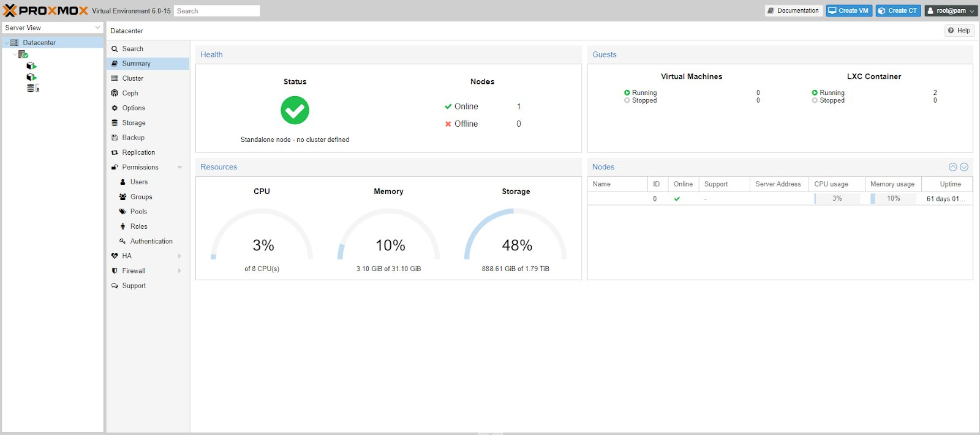This screenshot has width=980, height=435.
Task: Collapse Nodes panel with up-arrow icon
Action: click(x=953, y=167)
